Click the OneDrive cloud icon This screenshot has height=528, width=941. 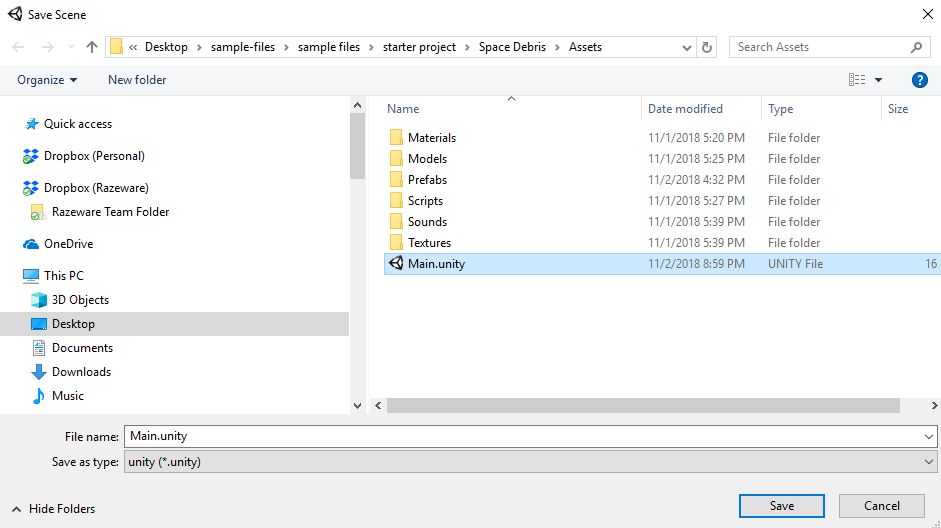31,244
